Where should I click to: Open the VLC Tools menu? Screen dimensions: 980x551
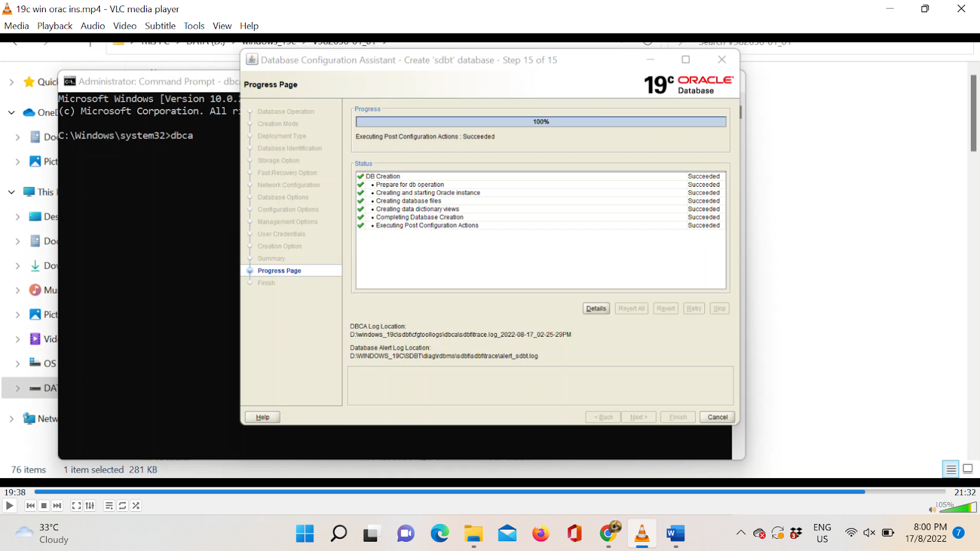point(194,26)
